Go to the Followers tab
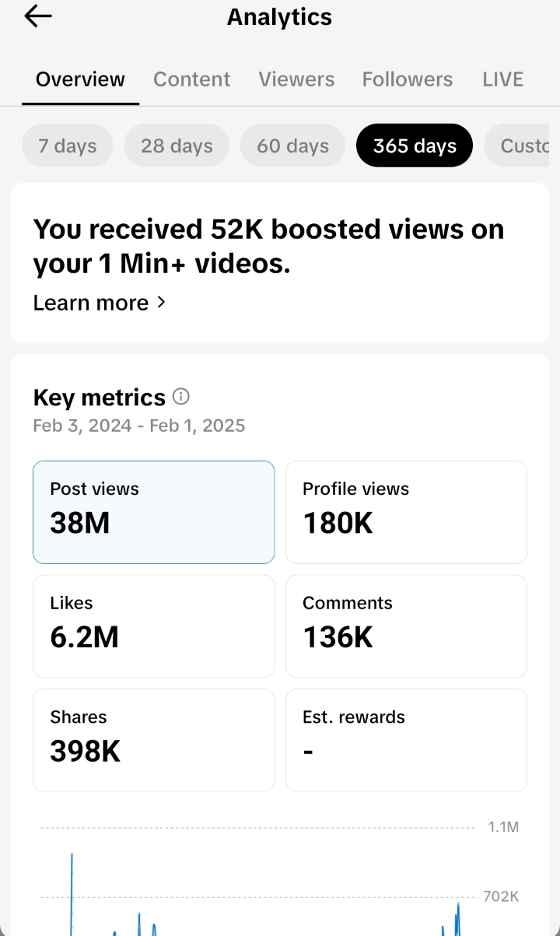 pos(408,79)
